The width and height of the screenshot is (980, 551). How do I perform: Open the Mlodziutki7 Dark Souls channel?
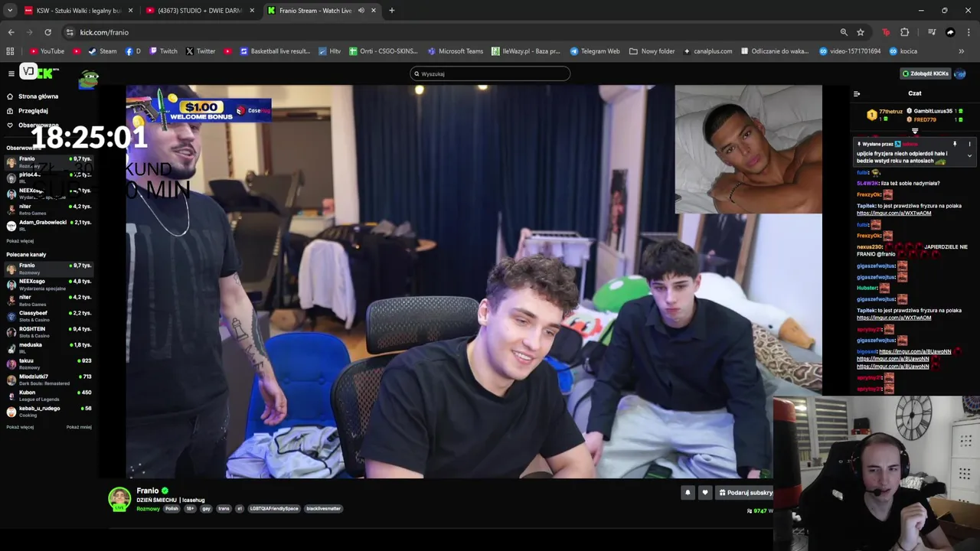(x=49, y=380)
